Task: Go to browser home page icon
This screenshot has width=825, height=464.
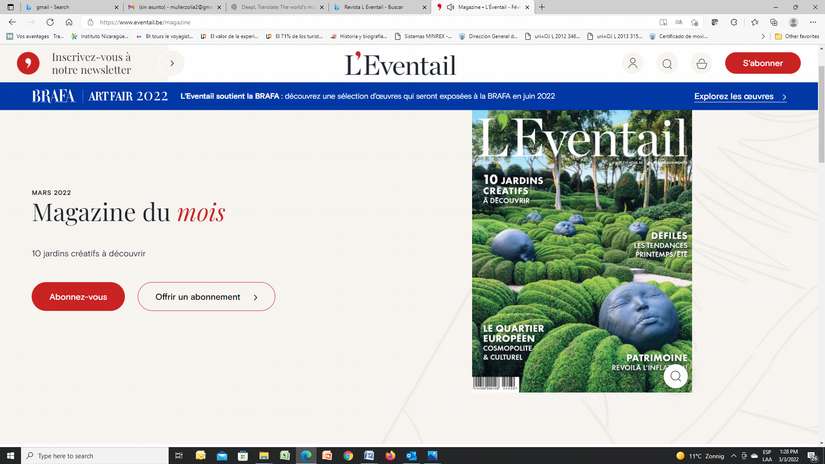Action: (69, 22)
